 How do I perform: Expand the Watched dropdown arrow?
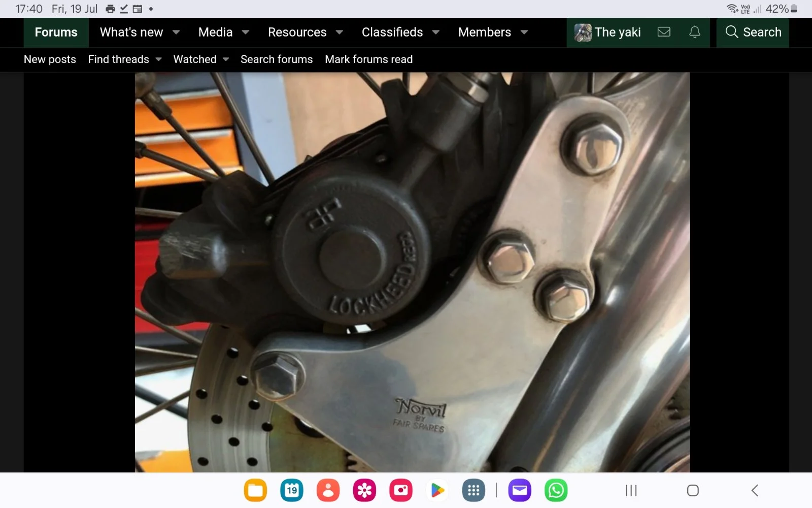tap(226, 59)
